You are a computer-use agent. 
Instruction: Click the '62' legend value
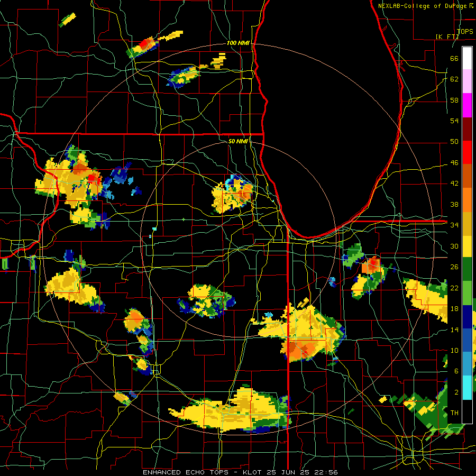454,79
